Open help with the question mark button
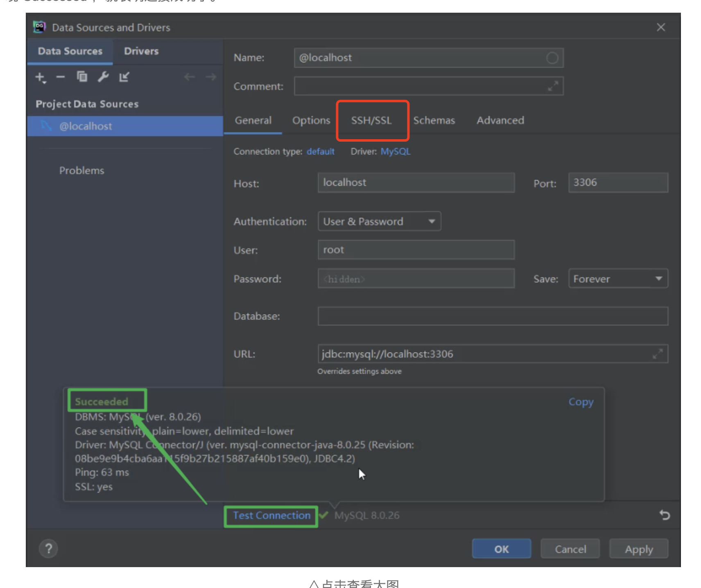The image size is (701, 588). point(48,548)
